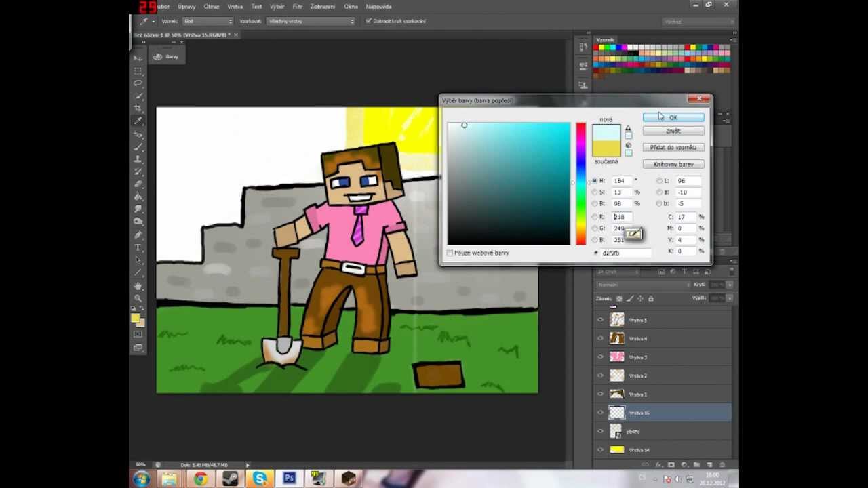Select the Path Selection tool
Image resolution: width=868 pixels, height=488 pixels.
(138, 260)
